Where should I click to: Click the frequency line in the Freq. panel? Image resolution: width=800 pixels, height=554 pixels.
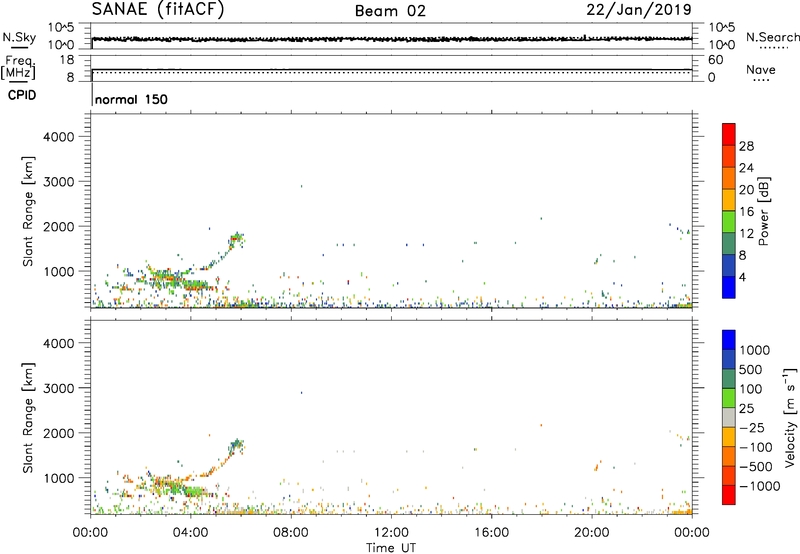(392, 69)
